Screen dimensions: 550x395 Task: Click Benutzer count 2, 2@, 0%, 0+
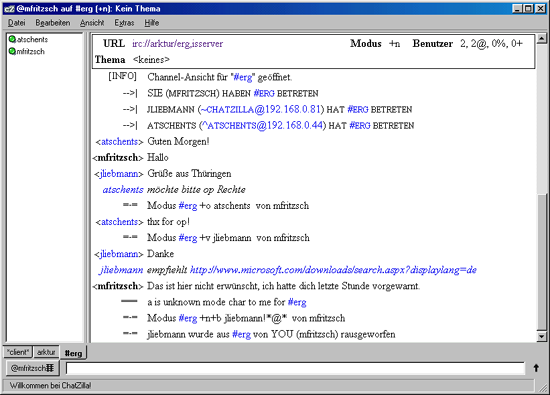coord(491,43)
